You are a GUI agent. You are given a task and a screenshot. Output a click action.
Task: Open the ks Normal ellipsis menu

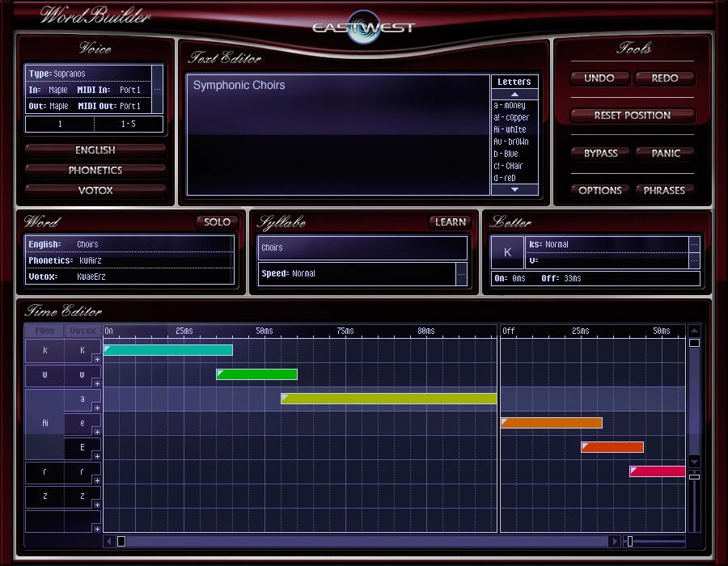[694, 244]
